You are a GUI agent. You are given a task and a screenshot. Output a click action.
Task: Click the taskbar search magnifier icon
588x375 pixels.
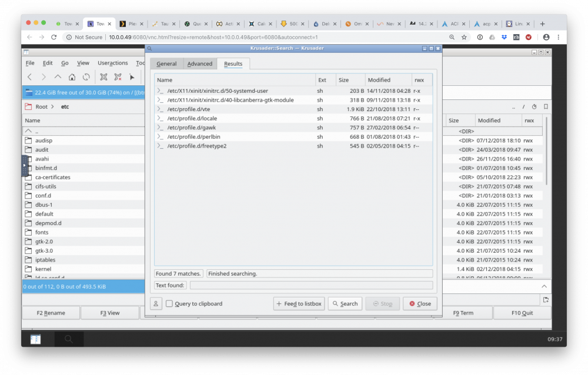pos(69,339)
